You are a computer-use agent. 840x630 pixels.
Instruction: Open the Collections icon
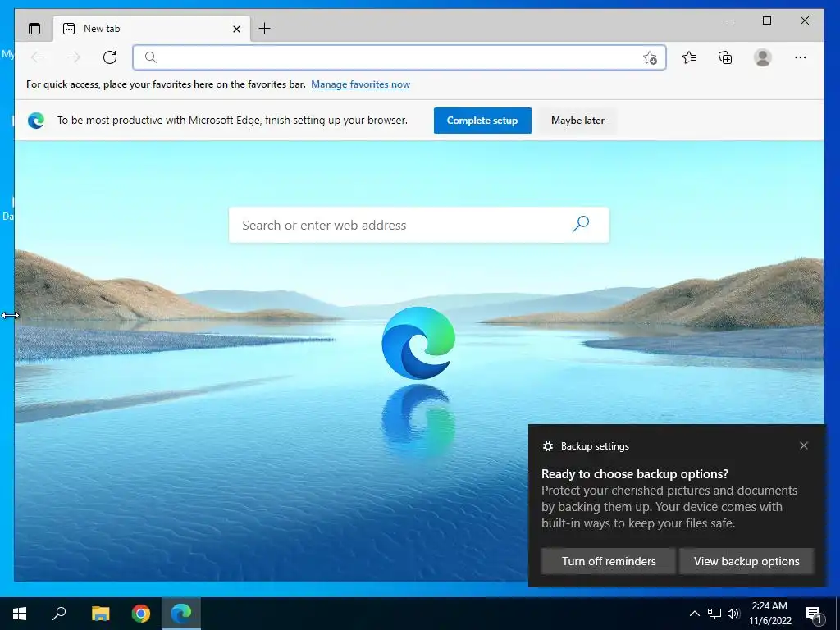coord(725,57)
